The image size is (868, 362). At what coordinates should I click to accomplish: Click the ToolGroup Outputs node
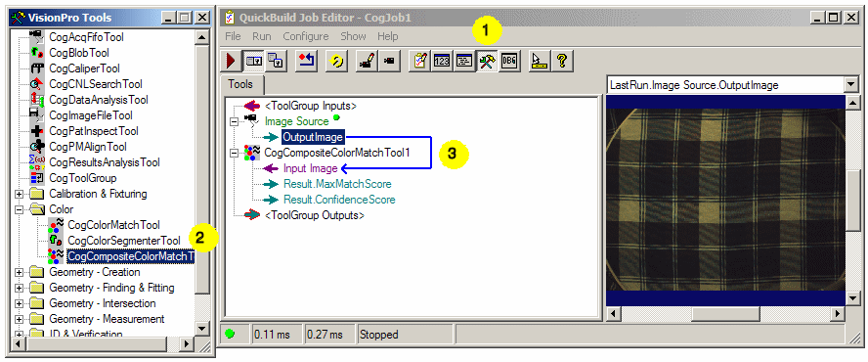click(314, 215)
